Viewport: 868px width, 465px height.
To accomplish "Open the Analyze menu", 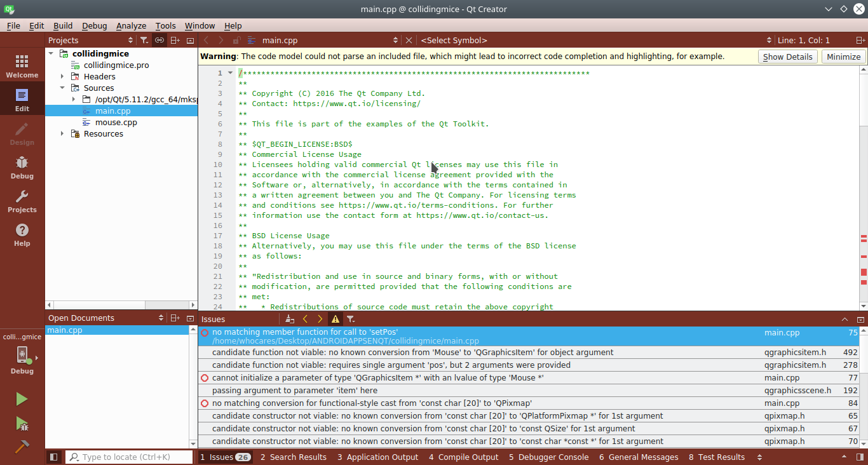I will point(132,25).
